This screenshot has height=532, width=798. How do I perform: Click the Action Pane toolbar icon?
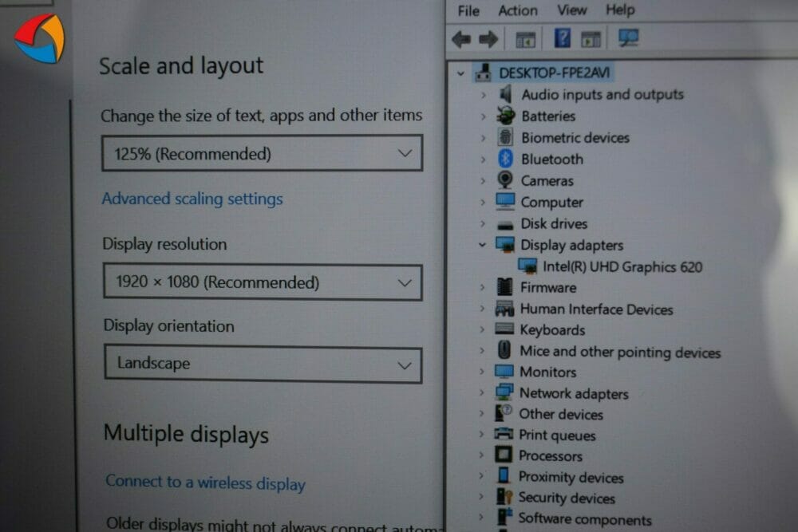coord(591,39)
